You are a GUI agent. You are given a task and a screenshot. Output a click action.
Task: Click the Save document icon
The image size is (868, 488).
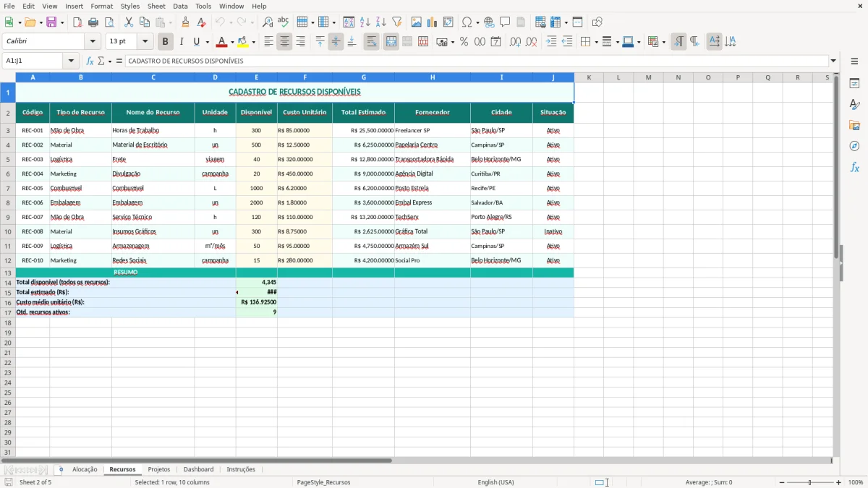tap(51, 22)
